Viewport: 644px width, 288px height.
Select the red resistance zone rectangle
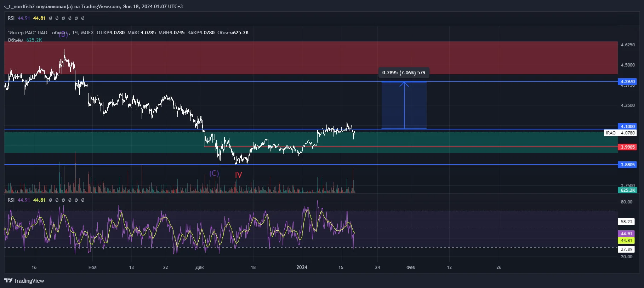311,58
